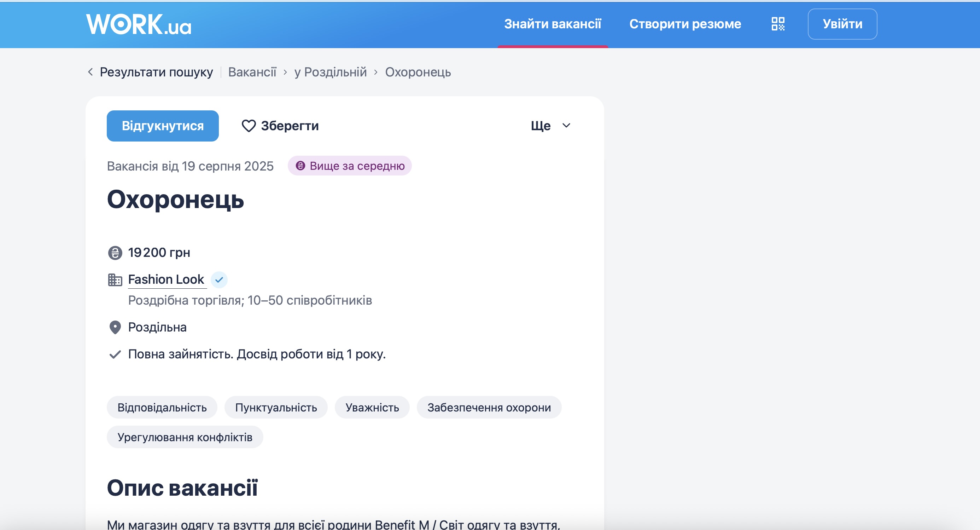Open the Вакансії breadcrumb link
This screenshot has width=980, height=530.
coord(252,72)
